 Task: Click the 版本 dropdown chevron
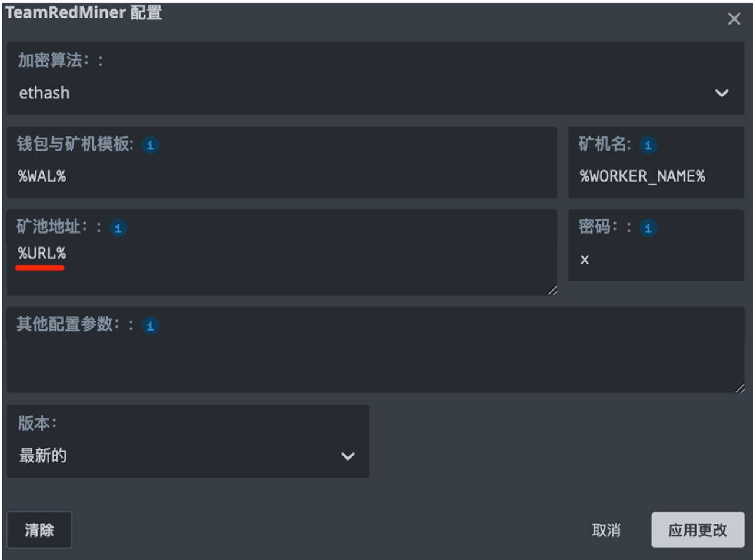pos(348,455)
